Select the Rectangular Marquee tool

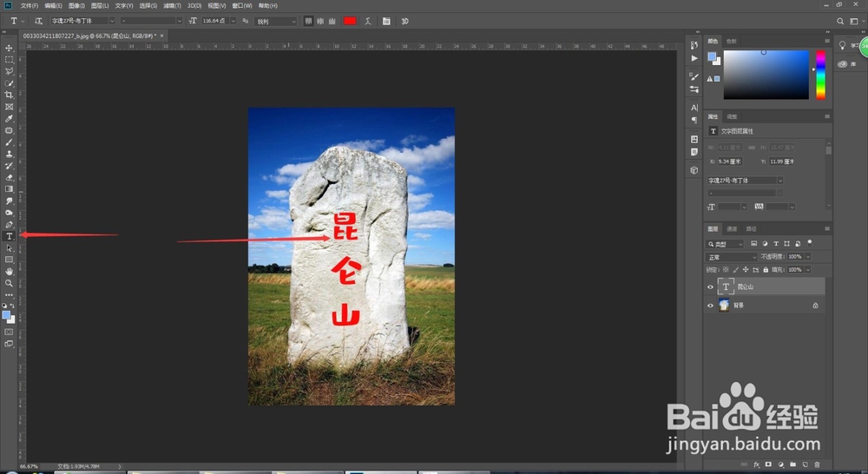pyautogui.click(x=9, y=60)
